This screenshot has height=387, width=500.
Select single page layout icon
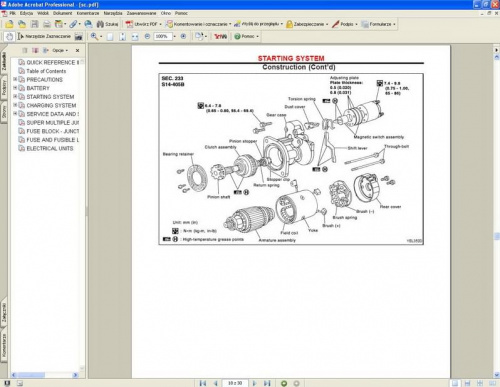tap(455, 383)
